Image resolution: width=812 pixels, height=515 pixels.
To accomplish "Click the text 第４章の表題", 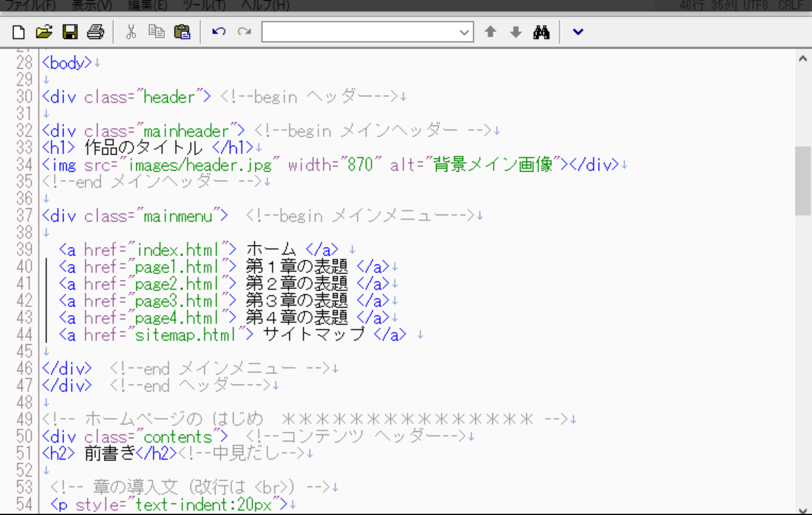I will coord(297,318).
